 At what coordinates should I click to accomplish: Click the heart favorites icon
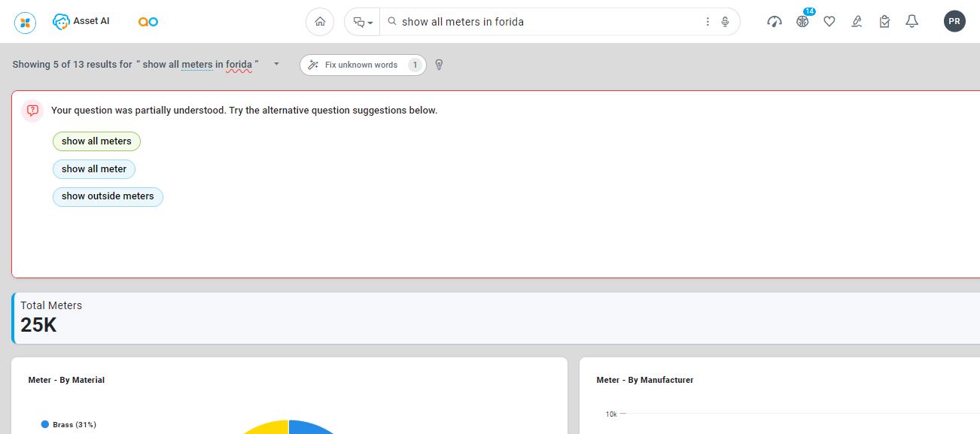pos(829,22)
